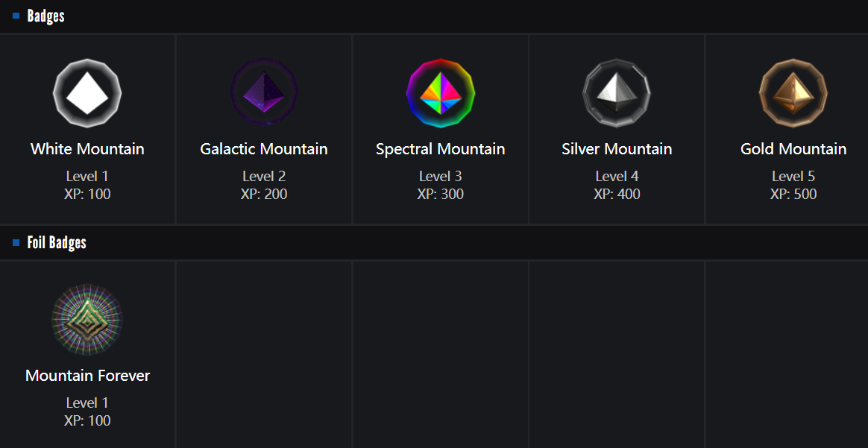Click the purple Galactic Mountain badge icon
The image size is (868, 448).
coord(264,93)
